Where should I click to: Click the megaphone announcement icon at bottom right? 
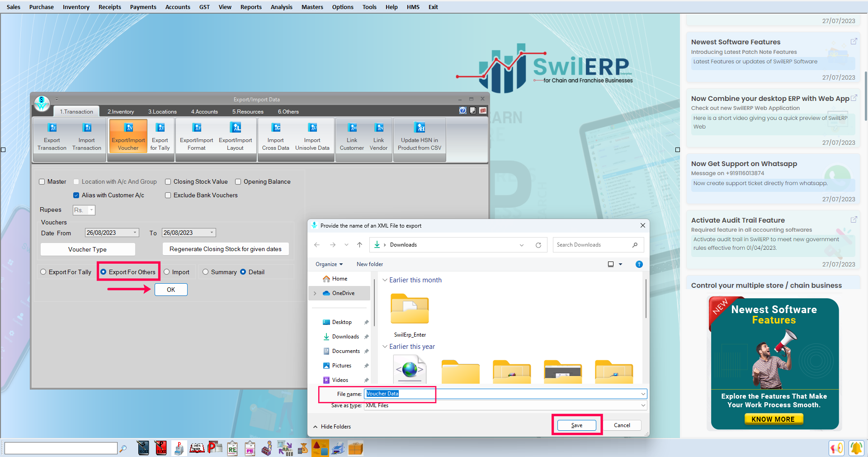[837, 448]
